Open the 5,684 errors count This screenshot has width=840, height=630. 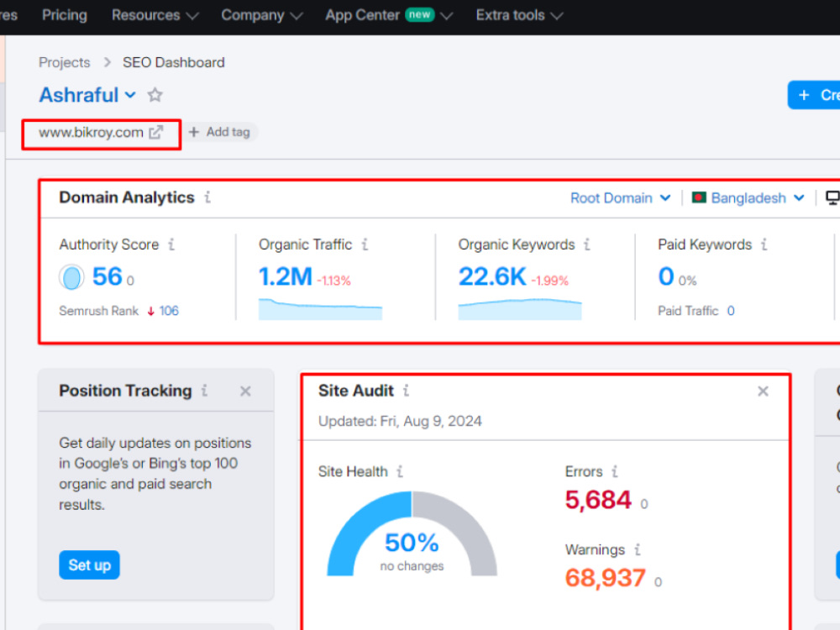pyautogui.click(x=598, y=501)
